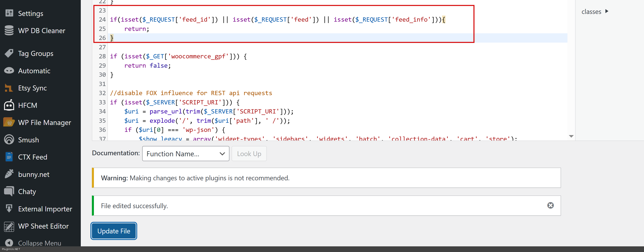Screen dimensions: 644x252
Task: Click the bunny.net carrot icon
Action: (9, 174)
